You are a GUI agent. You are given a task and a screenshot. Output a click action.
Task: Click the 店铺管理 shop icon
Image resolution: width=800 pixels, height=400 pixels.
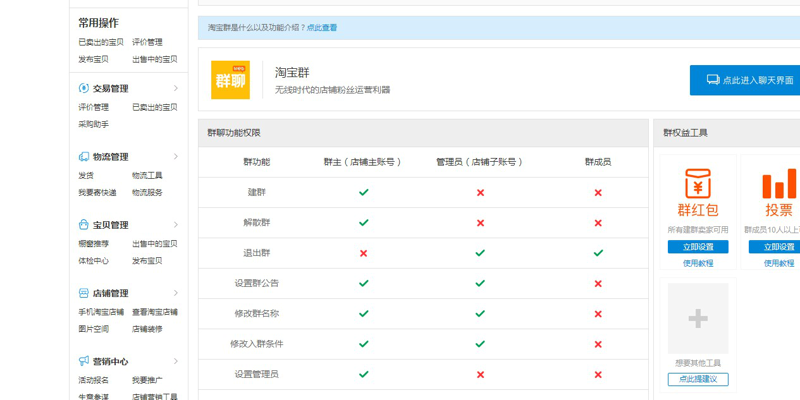(84, 293)
